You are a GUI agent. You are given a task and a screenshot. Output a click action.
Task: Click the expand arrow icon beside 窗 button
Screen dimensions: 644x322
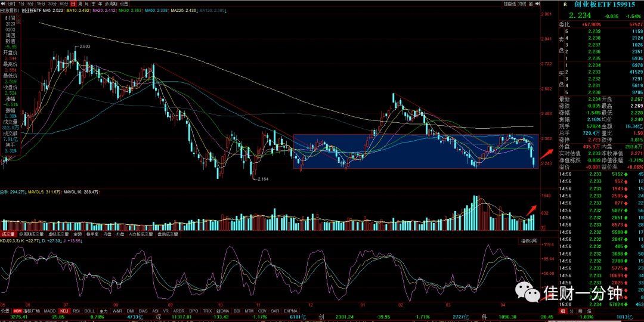click(537, 4)
